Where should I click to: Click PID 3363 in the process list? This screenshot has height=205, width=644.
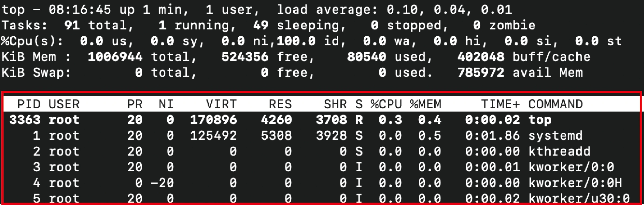click(25, 120)
